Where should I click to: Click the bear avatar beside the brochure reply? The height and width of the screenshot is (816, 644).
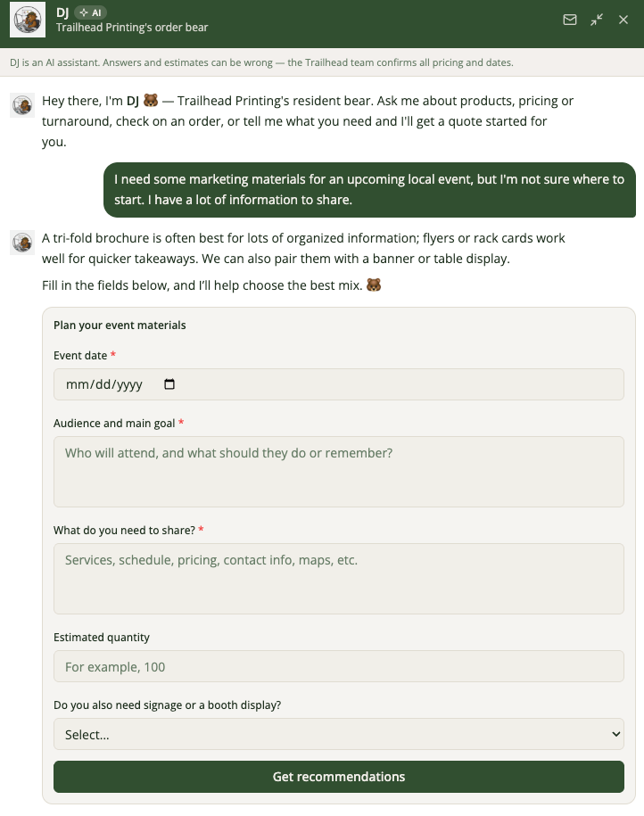click(x=22, y=243)
